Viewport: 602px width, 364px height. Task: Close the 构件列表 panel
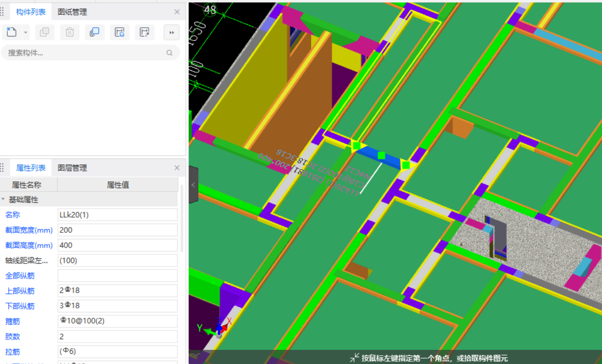click(177, 12)
